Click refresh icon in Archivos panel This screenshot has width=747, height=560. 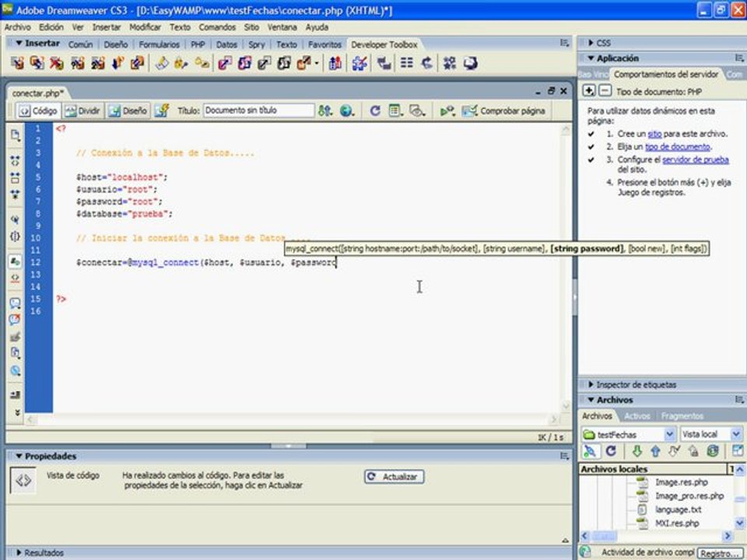(611, 451)
